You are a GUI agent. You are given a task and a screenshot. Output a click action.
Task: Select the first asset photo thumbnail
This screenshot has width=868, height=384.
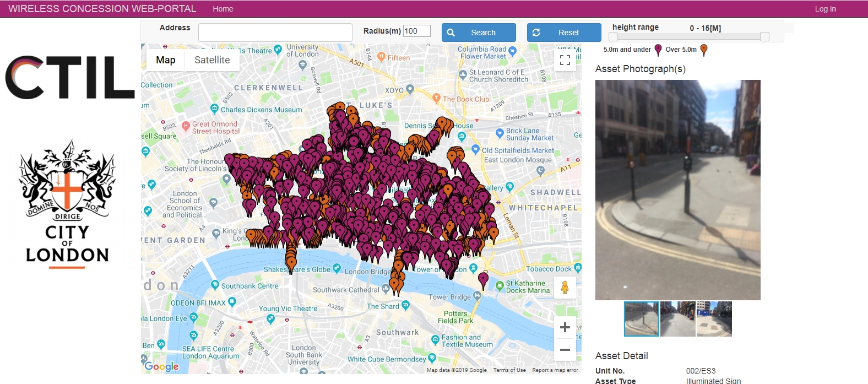click(642, 319)
